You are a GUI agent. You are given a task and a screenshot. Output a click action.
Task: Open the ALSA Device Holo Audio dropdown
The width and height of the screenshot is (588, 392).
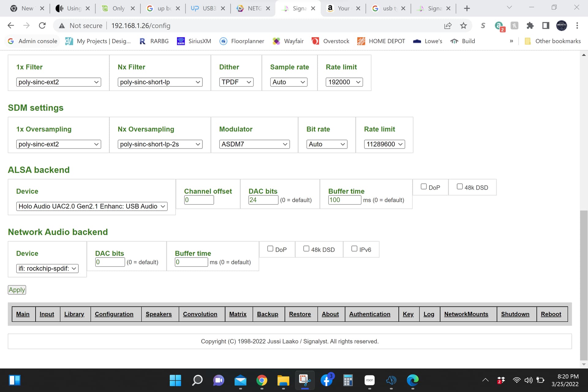(x=92, y=206)
